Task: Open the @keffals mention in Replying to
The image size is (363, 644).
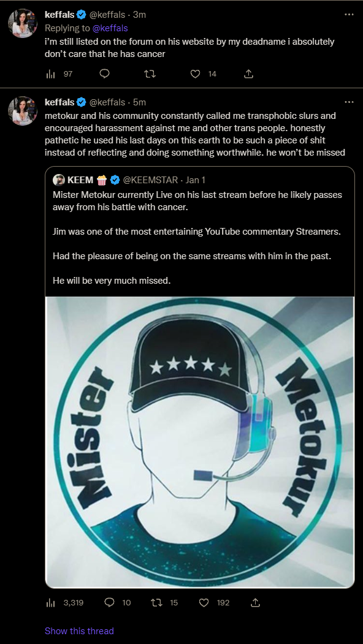Action: tap(111, 28)
